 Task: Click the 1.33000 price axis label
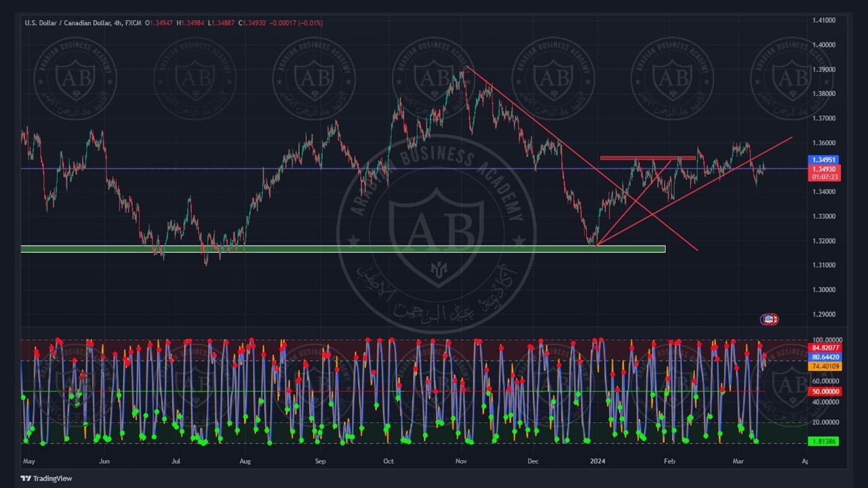(823, 216)
